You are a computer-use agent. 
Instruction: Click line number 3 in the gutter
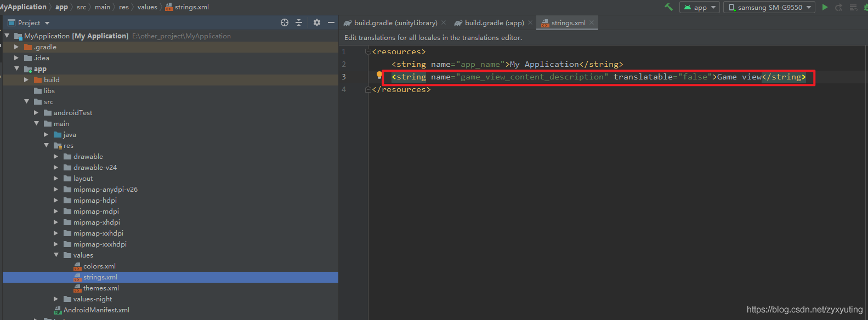(344, 77)
